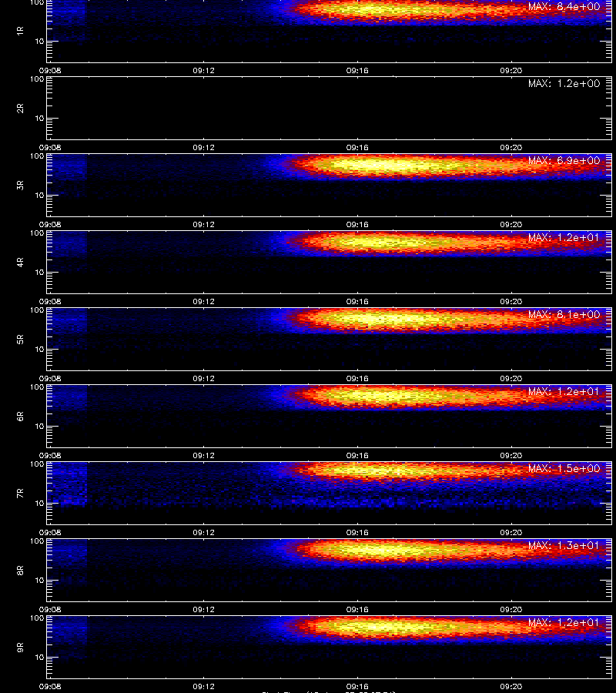Click the '100' y-axis tick label of 3R panel

pyautogui.click(x=37, y=156)
